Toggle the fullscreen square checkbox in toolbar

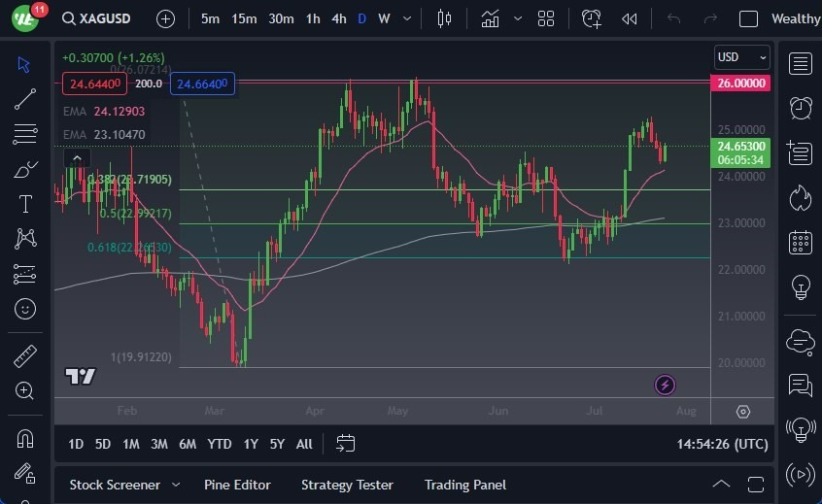pyautogui.click(x=748, y=18)
